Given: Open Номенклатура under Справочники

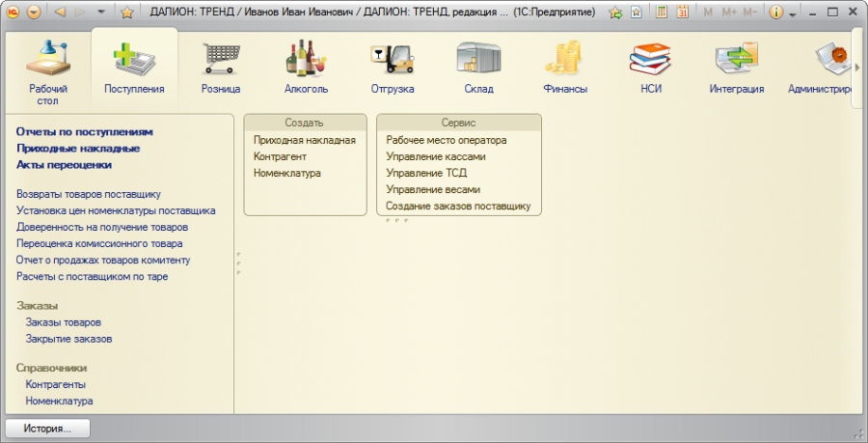Looking at the screenshot, I should pyautogui.click(x=59, y=401).
